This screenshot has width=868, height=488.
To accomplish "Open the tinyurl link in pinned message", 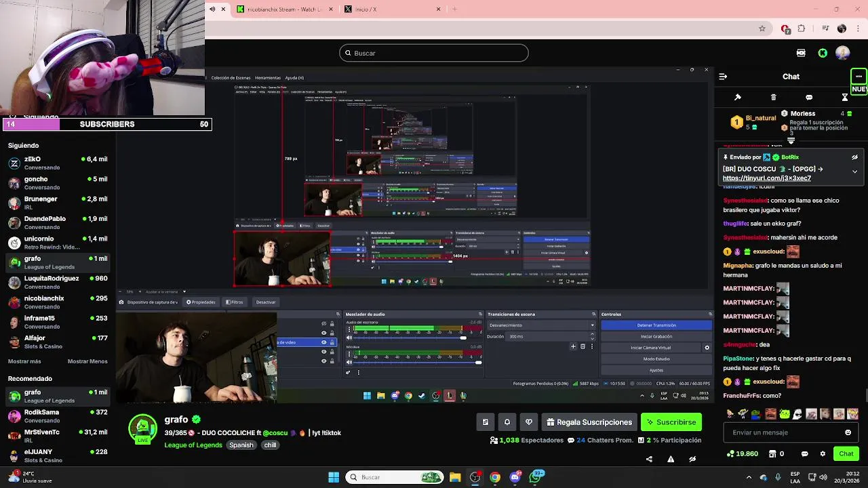I will 767,178.
